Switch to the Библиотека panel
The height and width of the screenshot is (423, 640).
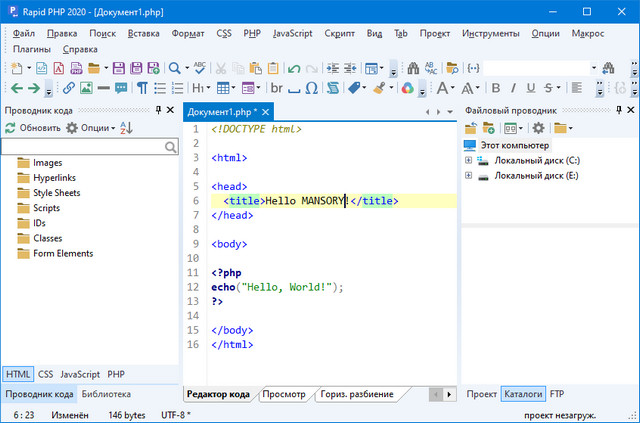[x=106, y=394]
